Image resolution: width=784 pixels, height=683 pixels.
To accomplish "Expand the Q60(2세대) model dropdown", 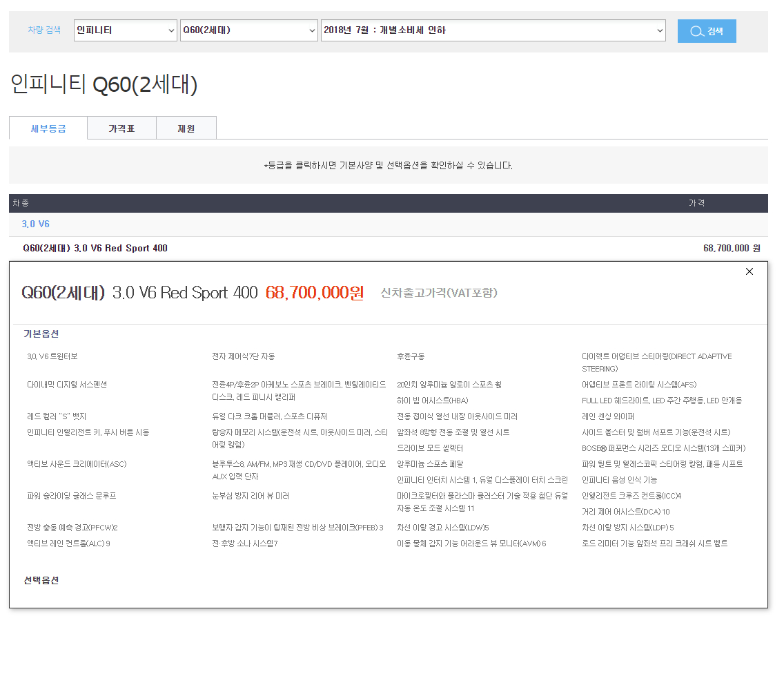I will pos(248,30).
